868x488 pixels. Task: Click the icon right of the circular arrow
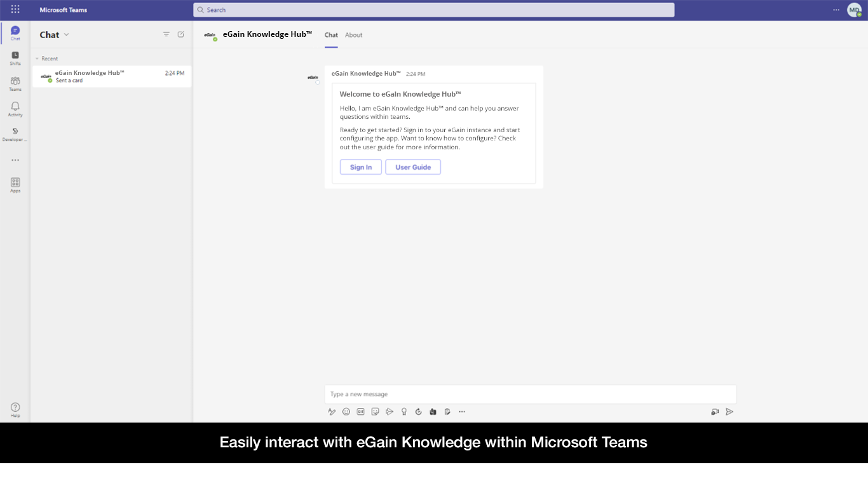click(433, 412)
